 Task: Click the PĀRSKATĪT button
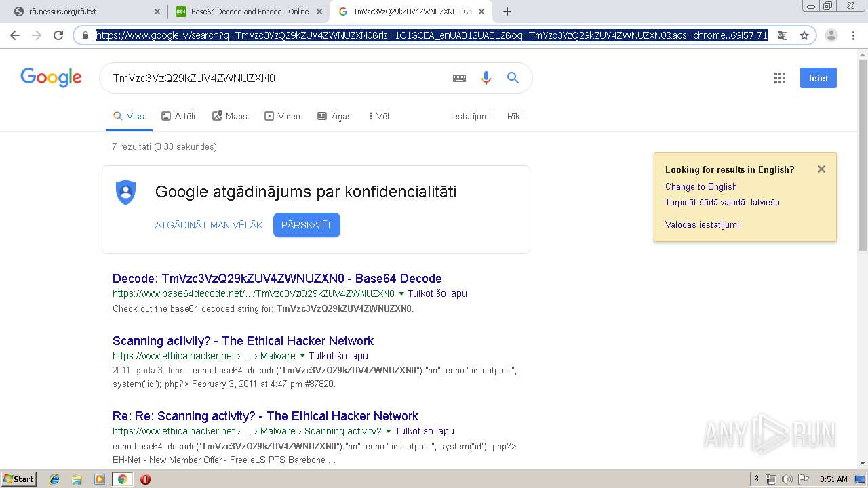[307, 225]
